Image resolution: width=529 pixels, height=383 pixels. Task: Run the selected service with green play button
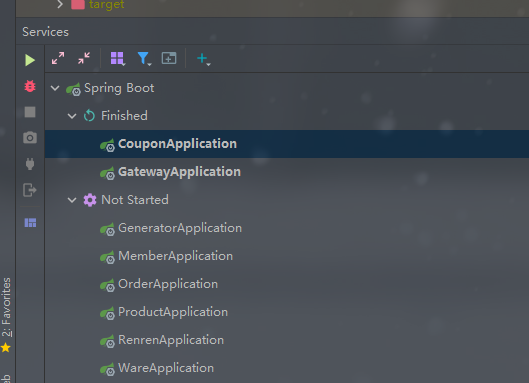click(x=30, y=60)
